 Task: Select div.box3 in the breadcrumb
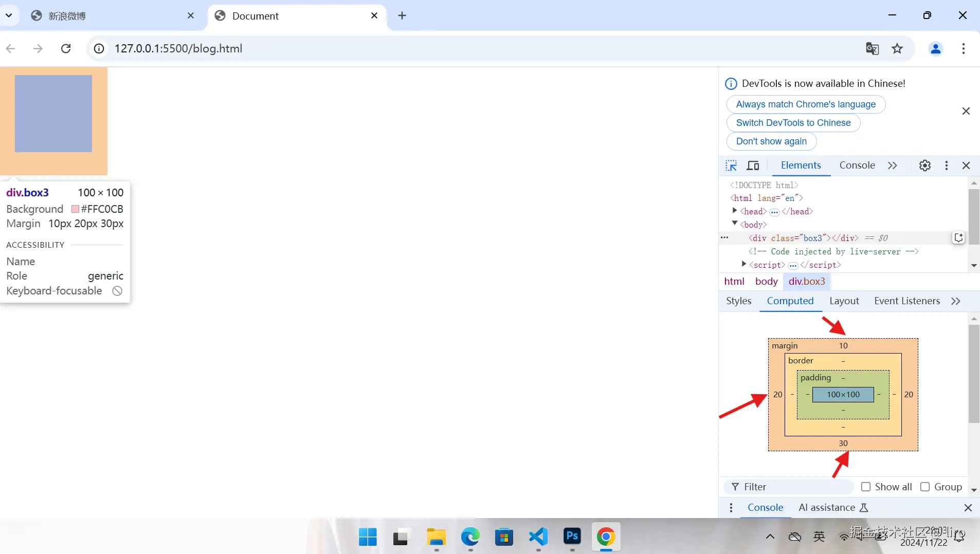click(807, 282)
